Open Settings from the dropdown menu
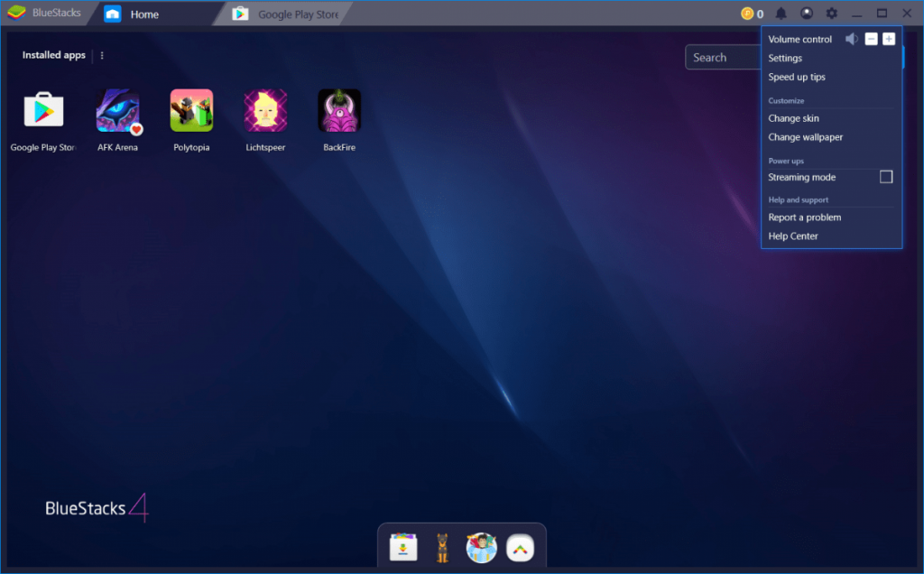The height and width of the screenshot is (574, 924). point(785,58)
